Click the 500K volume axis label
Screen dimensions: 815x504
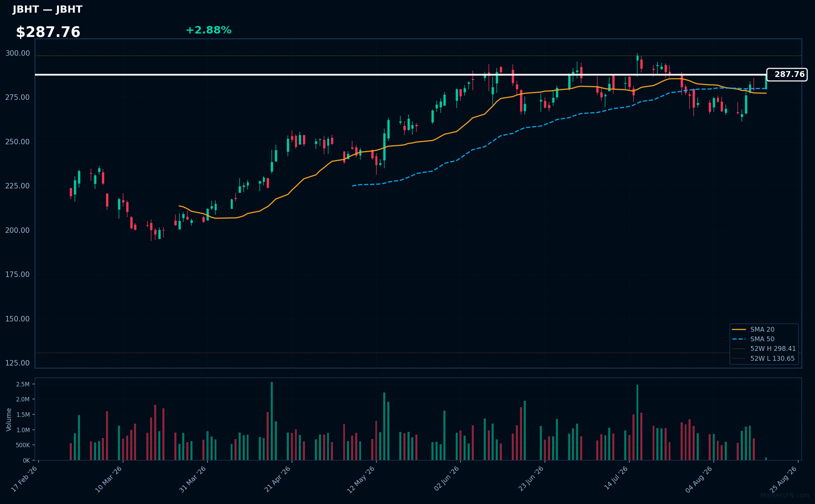tap(23, 445)
